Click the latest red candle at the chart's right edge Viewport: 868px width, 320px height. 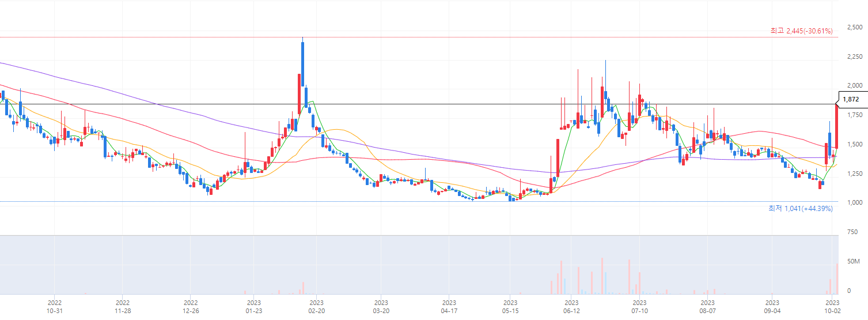(837, 126)
